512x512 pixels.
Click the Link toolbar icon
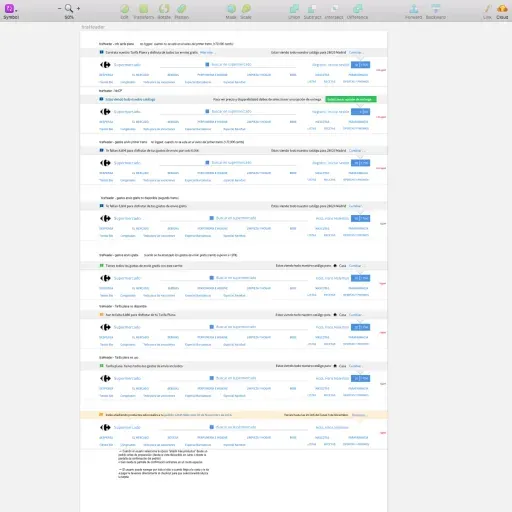click(487, 9)
